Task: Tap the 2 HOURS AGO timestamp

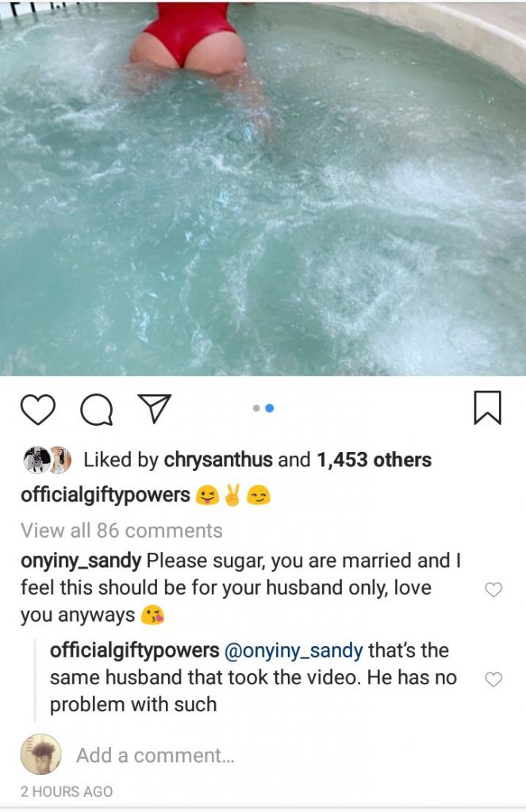Action: click(x=67, y=791)
